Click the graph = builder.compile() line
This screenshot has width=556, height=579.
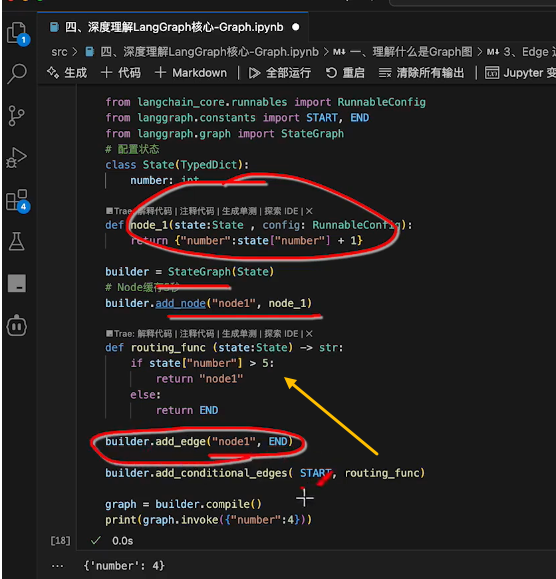(183, 504)
